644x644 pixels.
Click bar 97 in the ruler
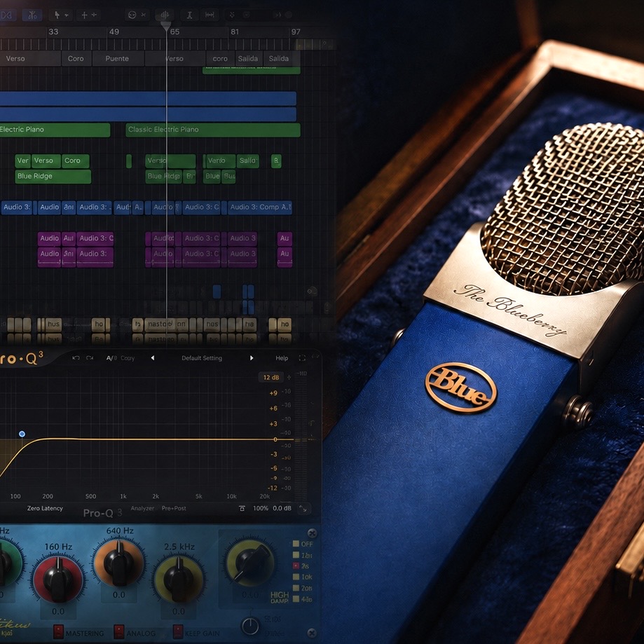(296, 32)
